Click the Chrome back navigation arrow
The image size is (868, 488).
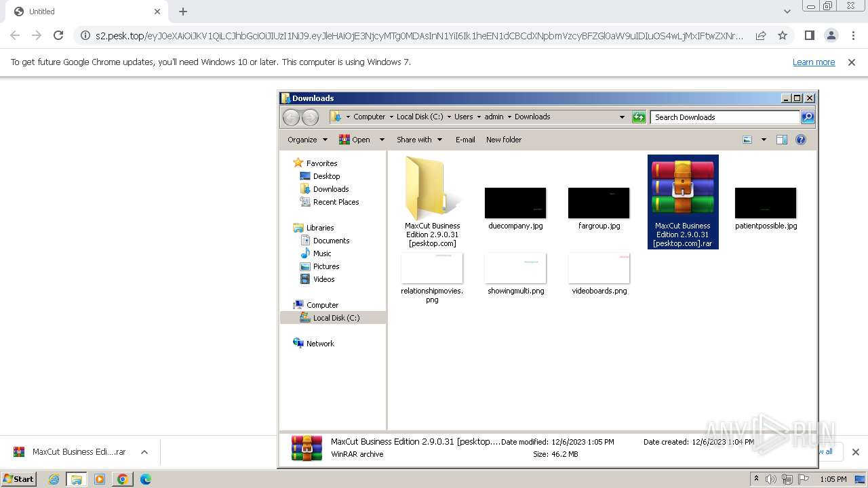tap(15, 35)
